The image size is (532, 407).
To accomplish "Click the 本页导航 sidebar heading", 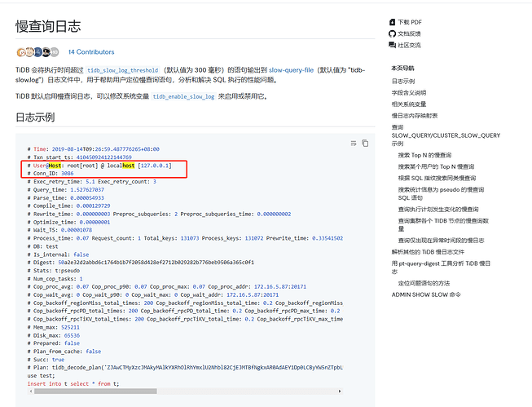I will click(x=402, y=68).
